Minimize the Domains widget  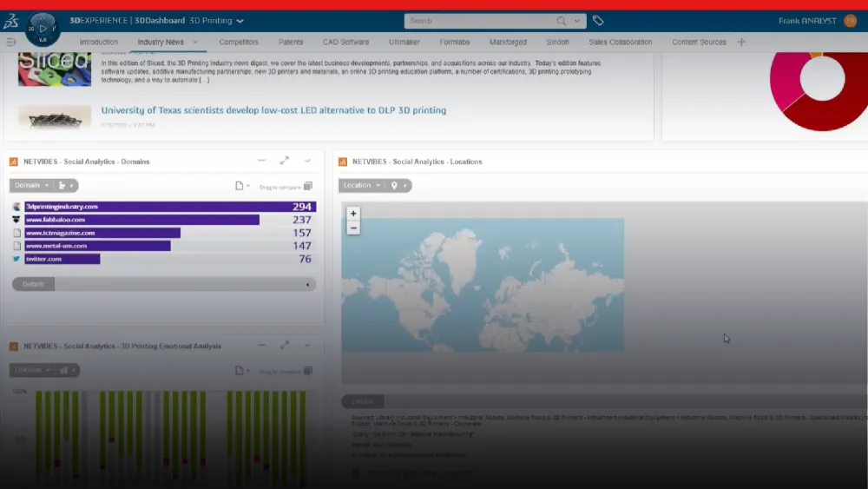point(262,161)
